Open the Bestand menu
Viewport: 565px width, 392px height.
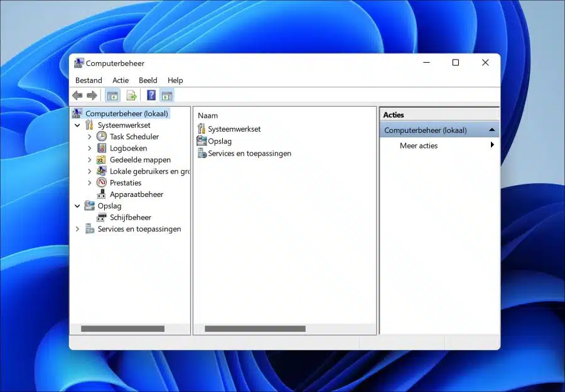pyautogui.click(x=89, y=80)
